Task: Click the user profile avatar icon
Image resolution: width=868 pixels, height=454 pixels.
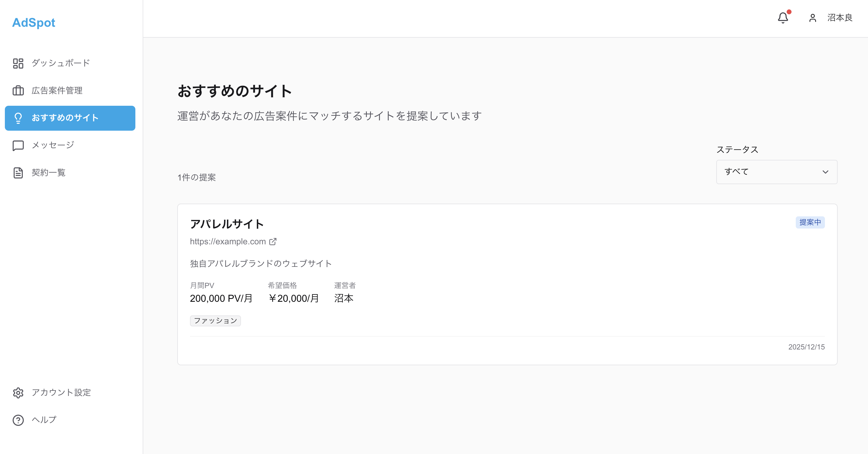Action: pyautogui.click(x=812, y=18)
